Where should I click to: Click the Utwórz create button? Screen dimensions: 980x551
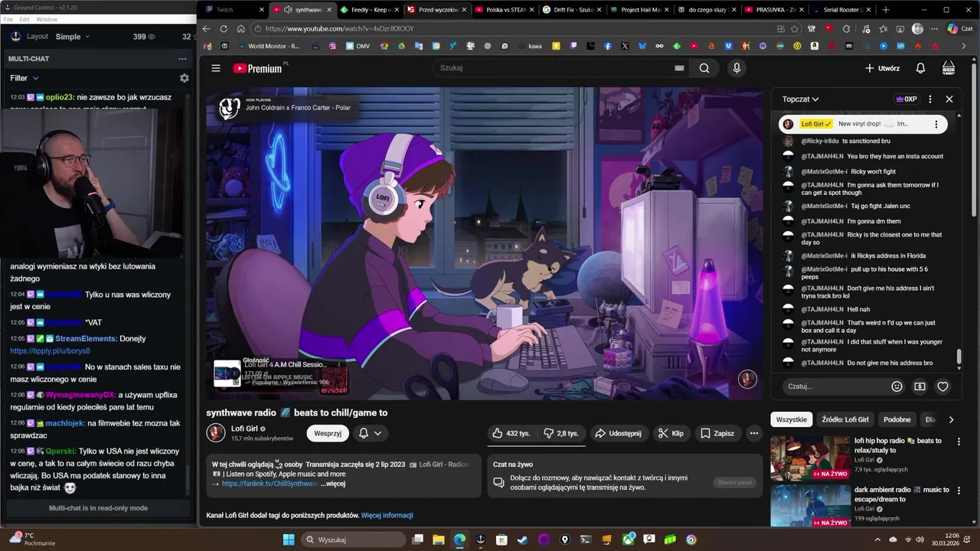[x=882, y=68]
